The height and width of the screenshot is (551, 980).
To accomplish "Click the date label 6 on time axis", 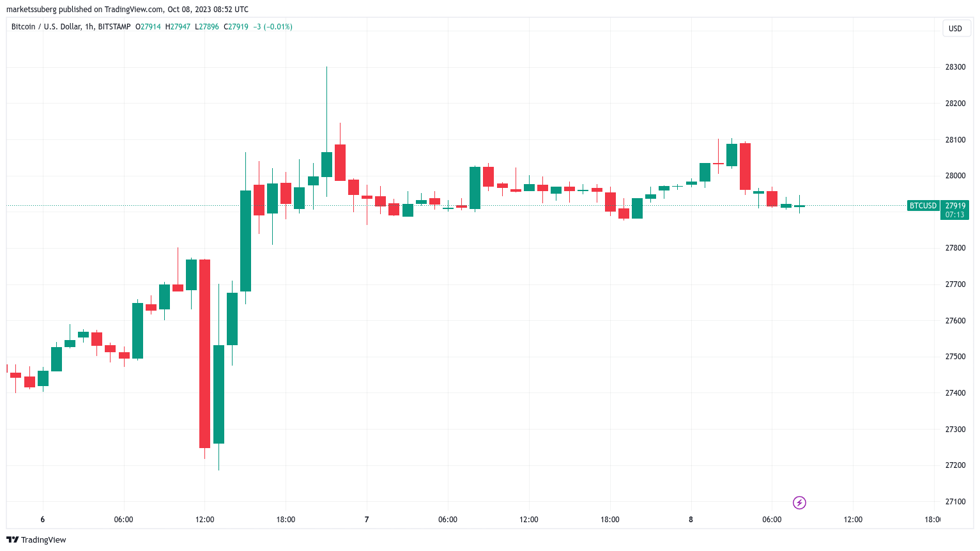I will coord(43,520).
